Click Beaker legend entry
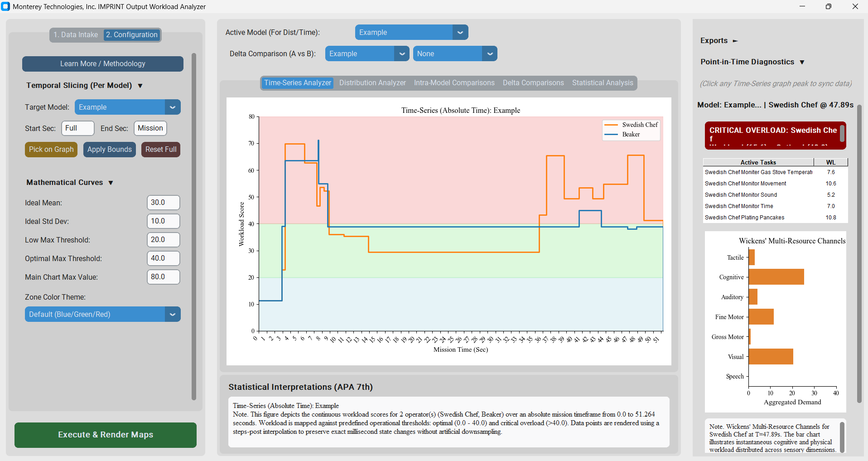Viewport: 868px width, 461px height. tap(622, 134)
